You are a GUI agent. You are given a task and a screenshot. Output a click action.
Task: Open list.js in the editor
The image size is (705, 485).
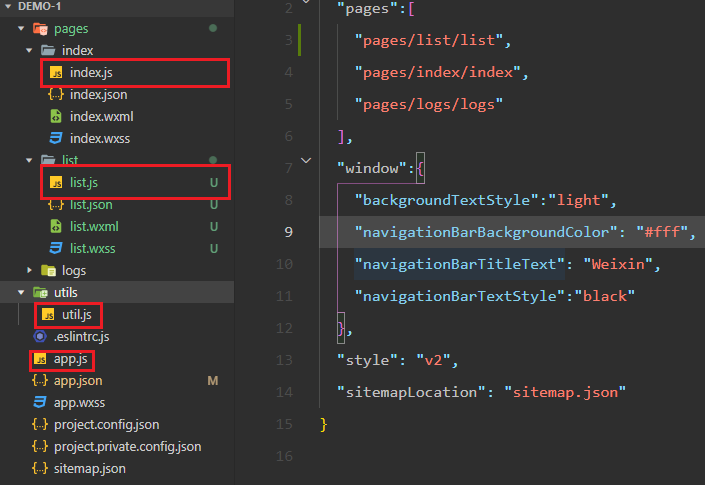(84, 182)
